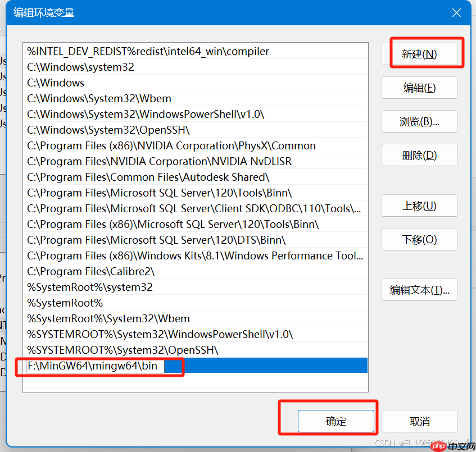Click the 下移(O) button
476x452 pixels.
point(419,239)
